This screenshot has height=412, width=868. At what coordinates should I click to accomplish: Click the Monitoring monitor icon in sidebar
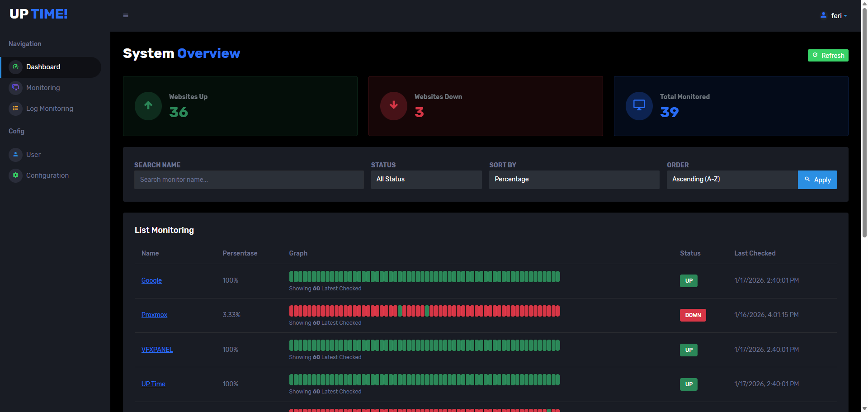[15, 87]
